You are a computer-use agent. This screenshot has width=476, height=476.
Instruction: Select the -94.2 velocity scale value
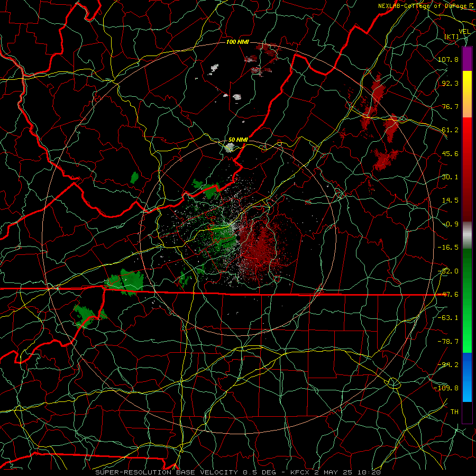coord(448,365)
